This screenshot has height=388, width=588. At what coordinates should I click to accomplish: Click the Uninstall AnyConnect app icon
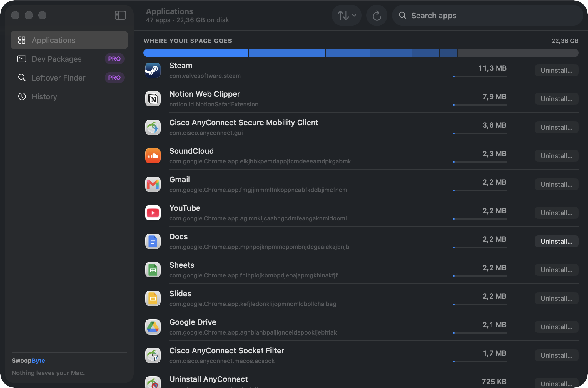point(153,382)
